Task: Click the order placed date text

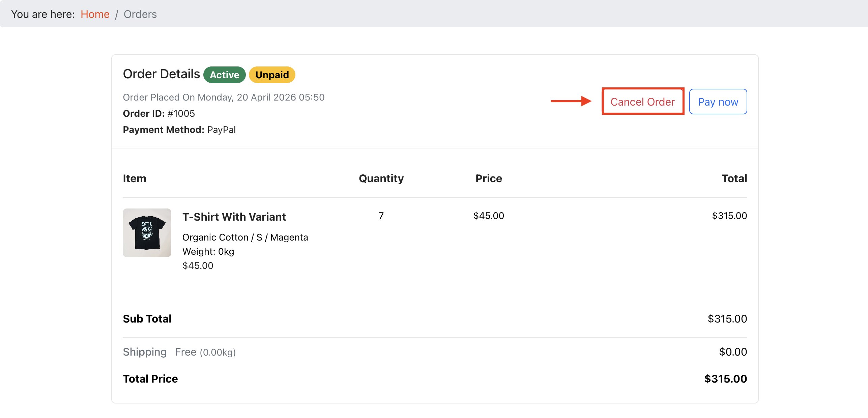Action: pyautogui.click(x=223, y=97)
